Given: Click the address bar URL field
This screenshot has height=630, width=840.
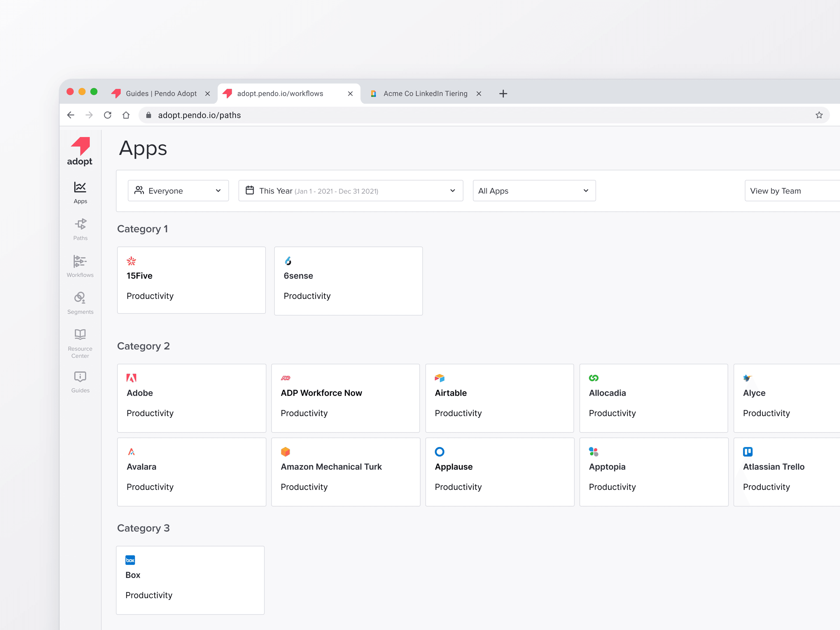Looking at the screenshot, I should click(484, 115).
